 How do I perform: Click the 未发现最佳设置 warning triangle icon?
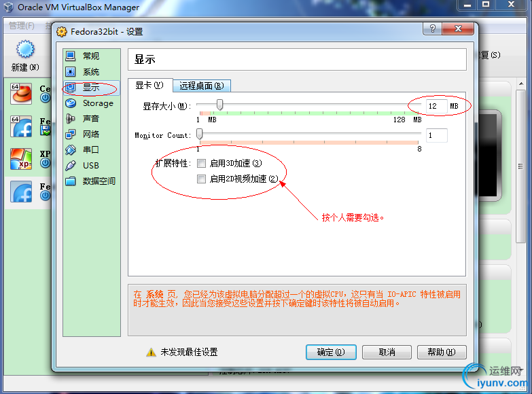coord(151,353)
